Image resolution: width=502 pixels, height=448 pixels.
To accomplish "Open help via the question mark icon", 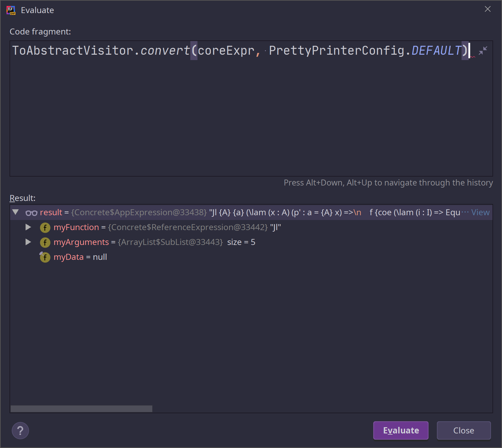I will (x=20, y=430).
